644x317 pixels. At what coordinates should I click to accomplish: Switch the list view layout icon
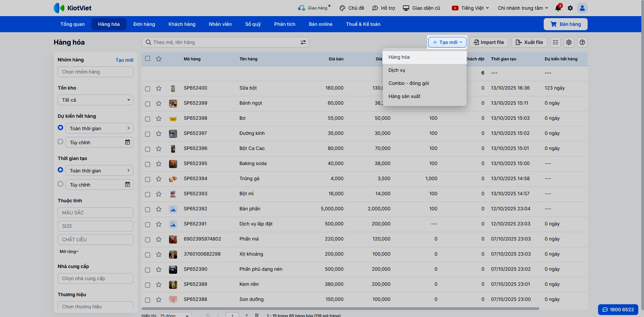[555, 42]
